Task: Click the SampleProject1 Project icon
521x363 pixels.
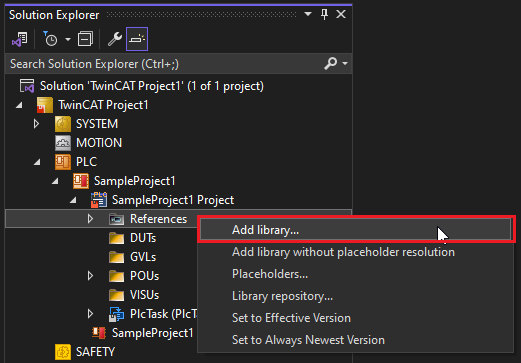Action: click(99, 200)
